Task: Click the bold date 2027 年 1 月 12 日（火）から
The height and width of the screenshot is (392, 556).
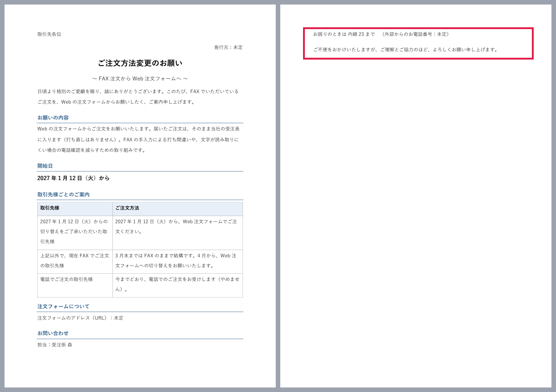Action: click(x=74, y=178)
